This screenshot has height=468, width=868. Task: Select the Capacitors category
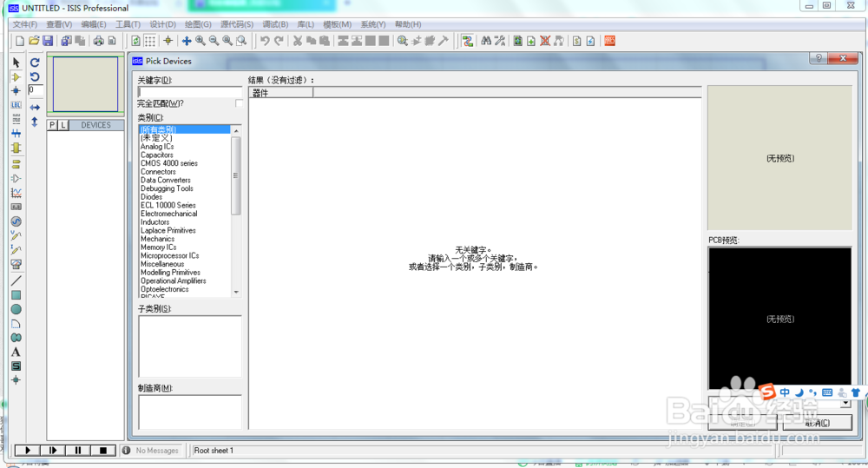click(156, 155)
